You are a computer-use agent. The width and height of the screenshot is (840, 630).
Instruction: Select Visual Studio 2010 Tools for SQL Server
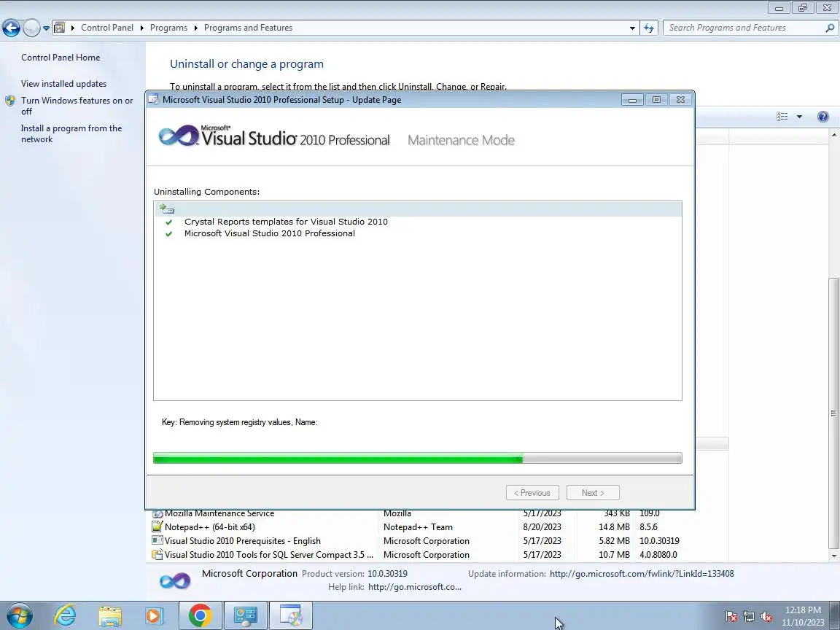coord(269,555)
